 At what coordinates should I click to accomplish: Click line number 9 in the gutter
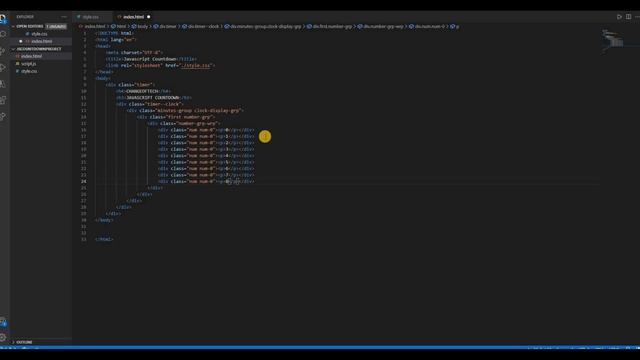click(x=84, y=85)
